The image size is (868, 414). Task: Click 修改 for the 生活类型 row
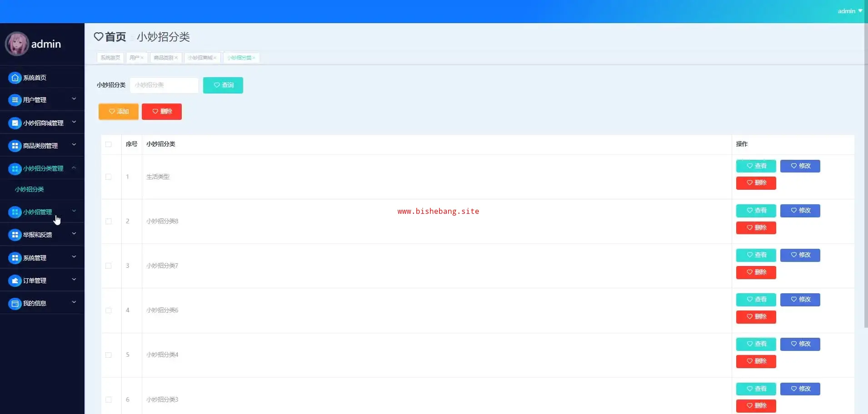[x=800, y=166]
